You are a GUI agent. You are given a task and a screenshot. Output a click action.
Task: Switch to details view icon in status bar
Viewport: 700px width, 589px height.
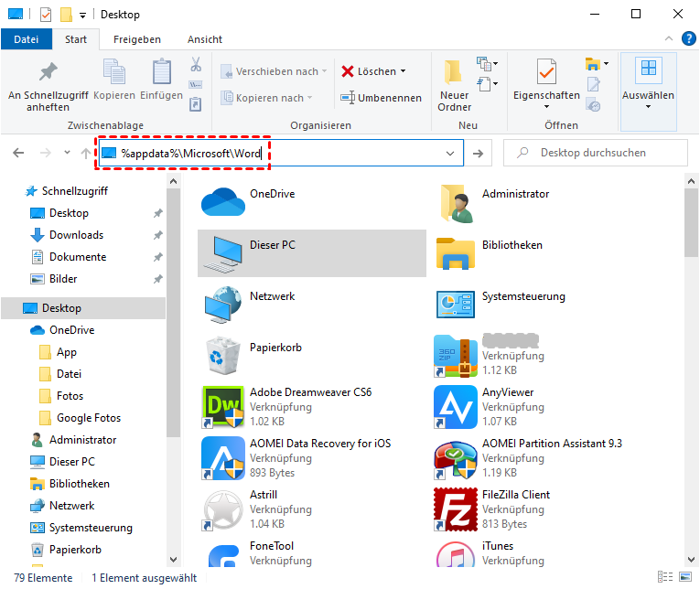click(x=665, y=577)
